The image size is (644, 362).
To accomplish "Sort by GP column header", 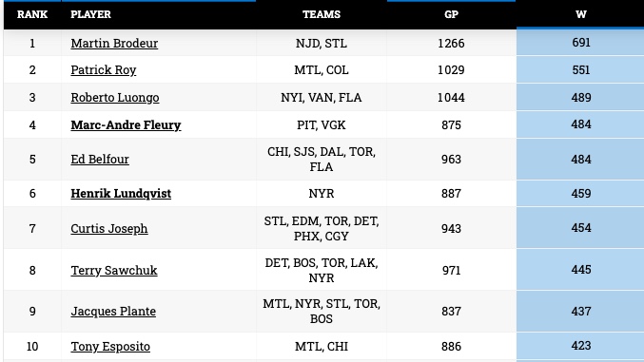I will (451, 14).
